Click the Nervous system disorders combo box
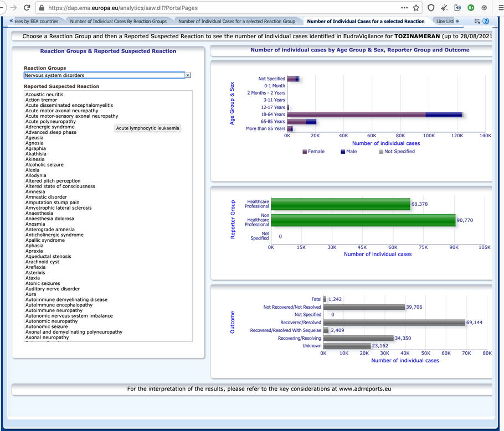Image resolution: width=504 pixels, height=431 pixels. (105, 75)
